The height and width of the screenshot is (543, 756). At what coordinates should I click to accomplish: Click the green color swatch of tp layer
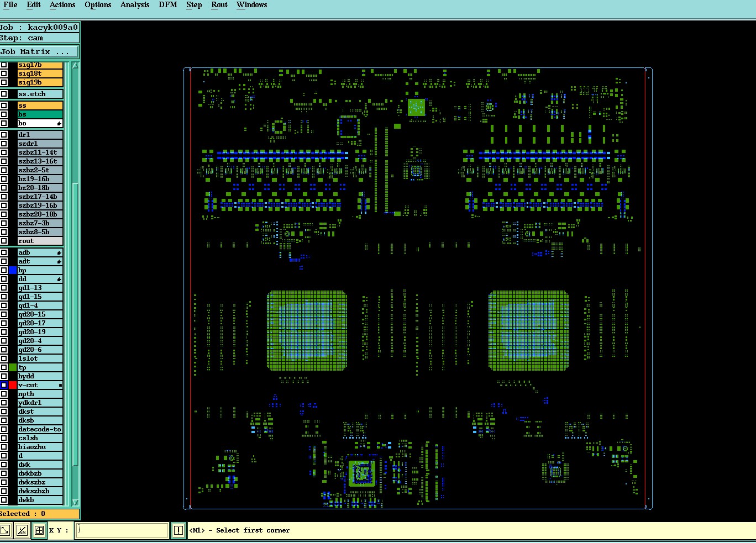pos(13,367)
